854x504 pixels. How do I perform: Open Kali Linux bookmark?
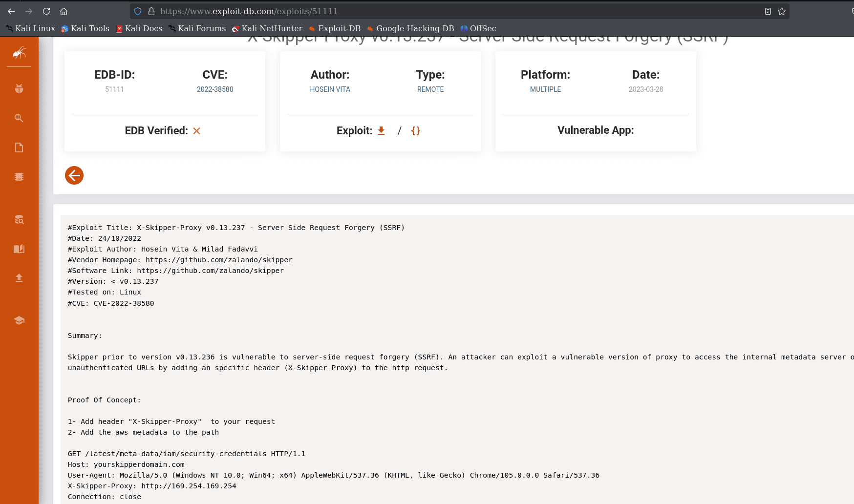[30, 28]
